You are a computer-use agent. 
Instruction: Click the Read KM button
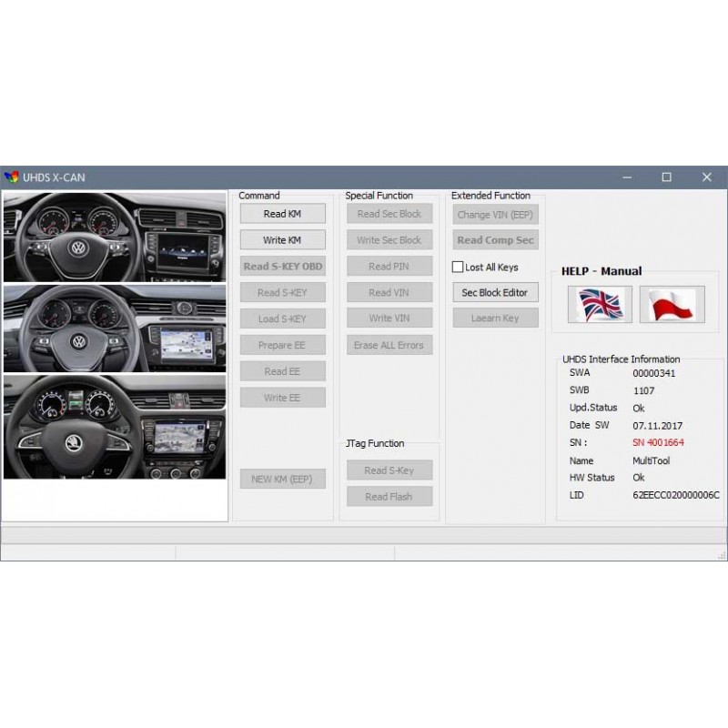click(x=282, y=214)
